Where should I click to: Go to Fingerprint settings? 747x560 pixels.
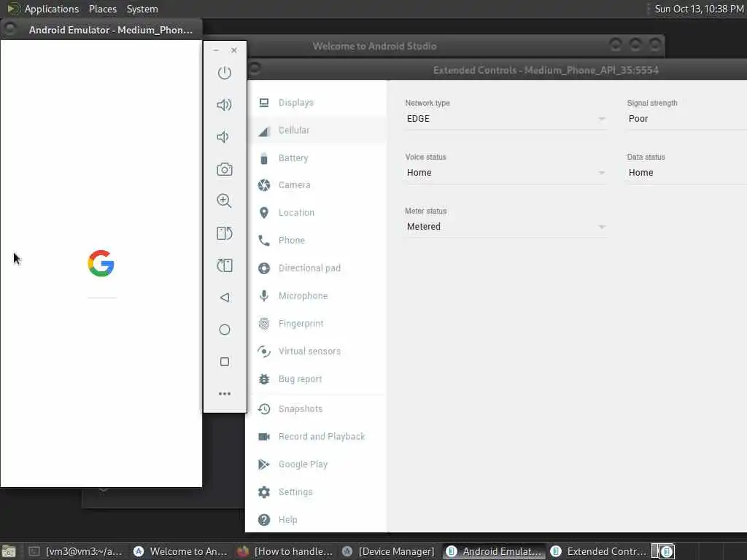[x=317, y=323]
